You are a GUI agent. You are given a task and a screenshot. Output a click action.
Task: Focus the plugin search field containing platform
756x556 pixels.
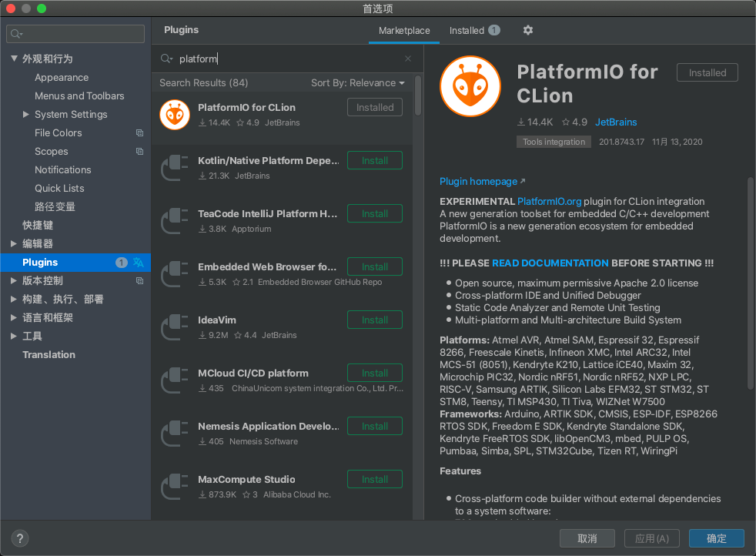click(287, 59)
